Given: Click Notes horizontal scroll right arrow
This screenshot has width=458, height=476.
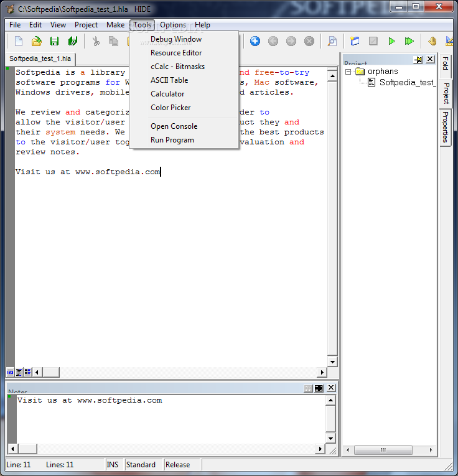Looking at the screenshot, I should (320, 449).
